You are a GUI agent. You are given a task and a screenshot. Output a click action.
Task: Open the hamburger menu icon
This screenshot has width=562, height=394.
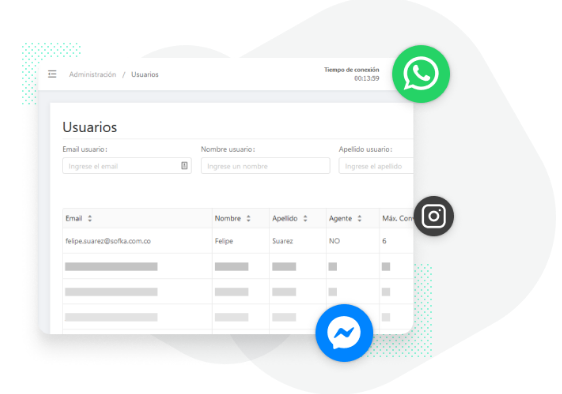tap(52, 74)
